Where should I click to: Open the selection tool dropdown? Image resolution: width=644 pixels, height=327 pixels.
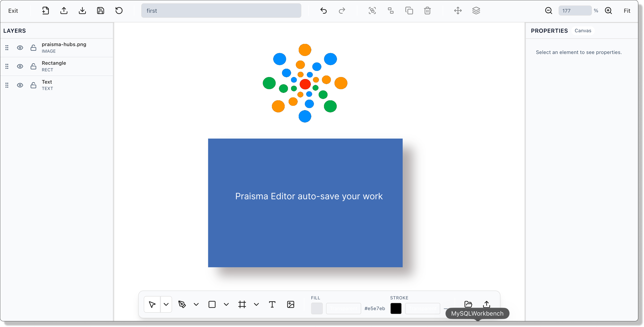166,304
